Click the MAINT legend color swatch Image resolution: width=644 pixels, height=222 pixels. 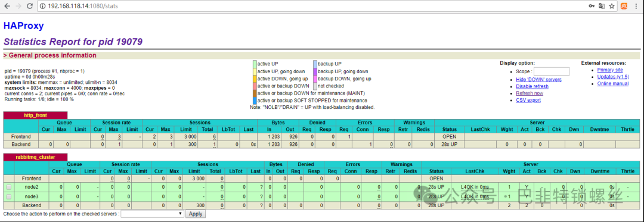(x=255, y=93)
